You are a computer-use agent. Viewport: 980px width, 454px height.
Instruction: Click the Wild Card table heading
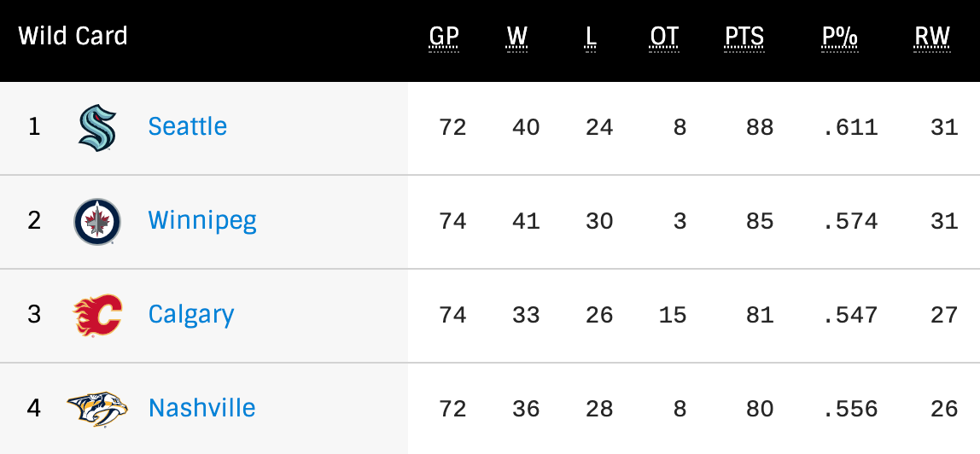pyautogui.click(x=73, y=37)
